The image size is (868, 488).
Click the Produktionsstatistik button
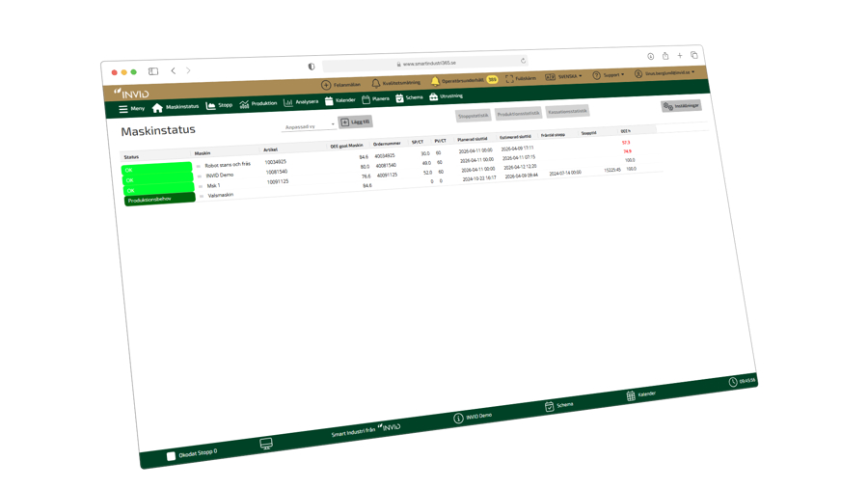(x=518, y=114)
